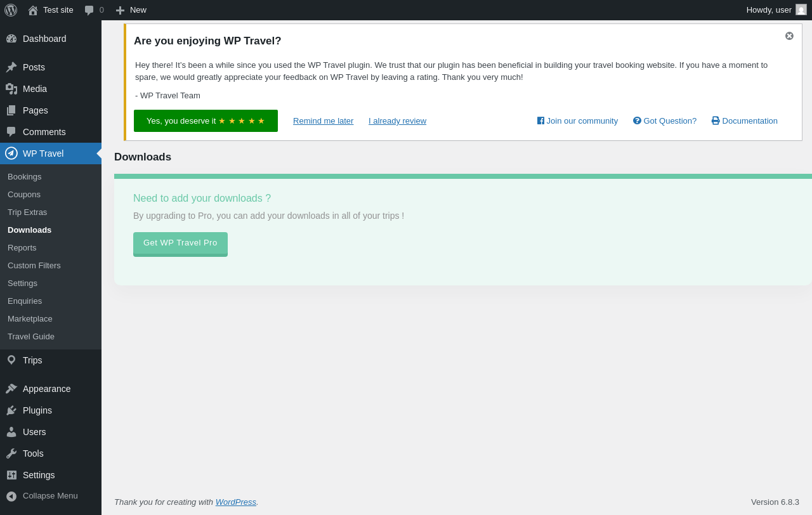Viewport: 812px width, 515px height.
Task: Click Need to add your downloads ? heading
Action: [x=202, y=199]
